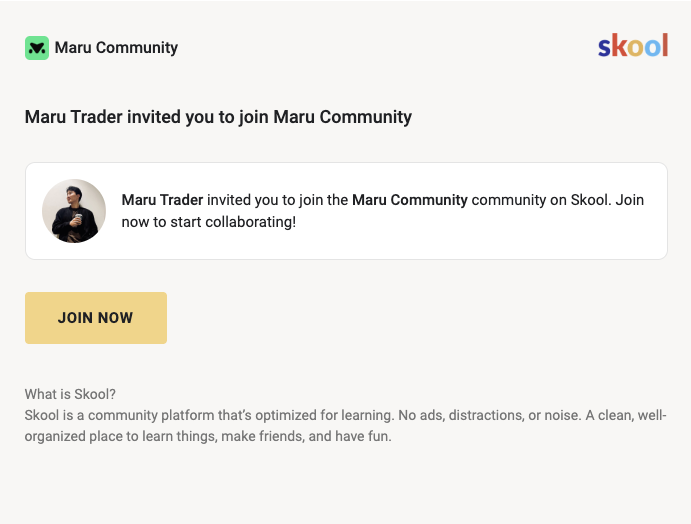691x524 pixels.
Task: Click the green Maru Community logo icon
Action: click(x=37, y=48)
